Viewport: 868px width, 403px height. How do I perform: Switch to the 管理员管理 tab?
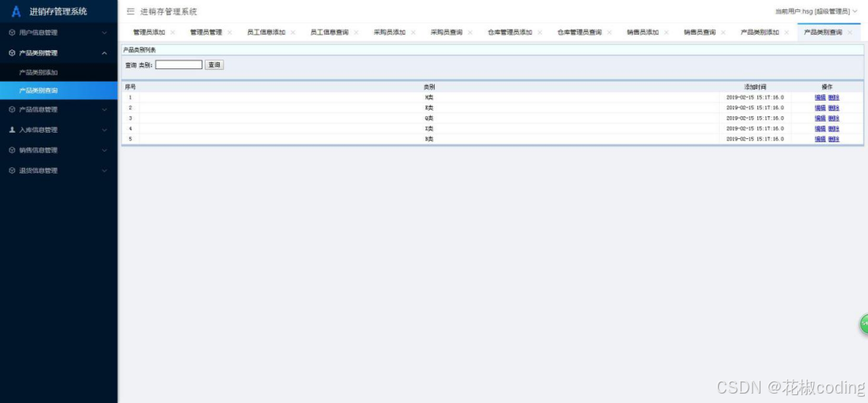[x=206, y=32]
